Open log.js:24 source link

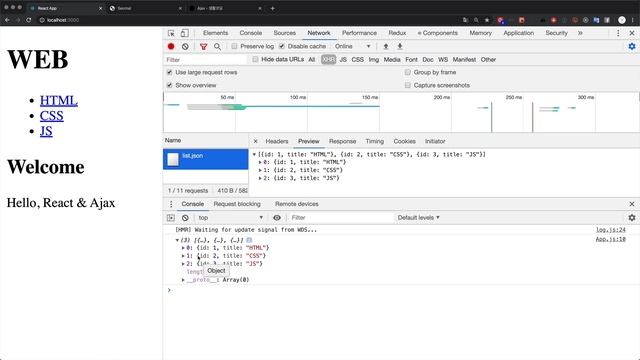click(x=611, y=230)
